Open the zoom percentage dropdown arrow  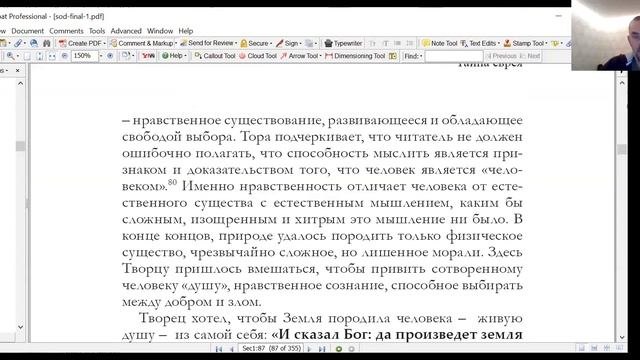101,56
